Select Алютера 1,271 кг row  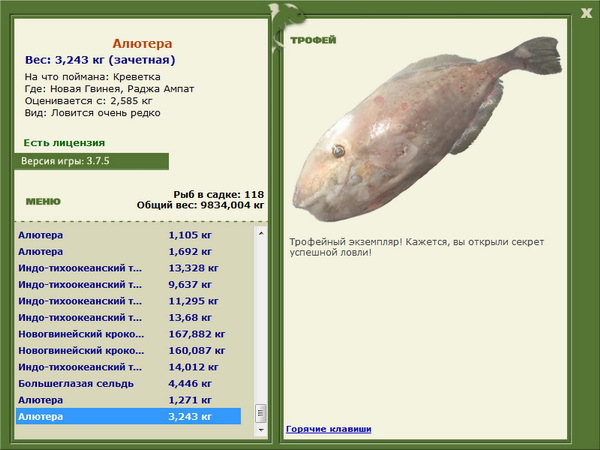[x=128, y=400]
